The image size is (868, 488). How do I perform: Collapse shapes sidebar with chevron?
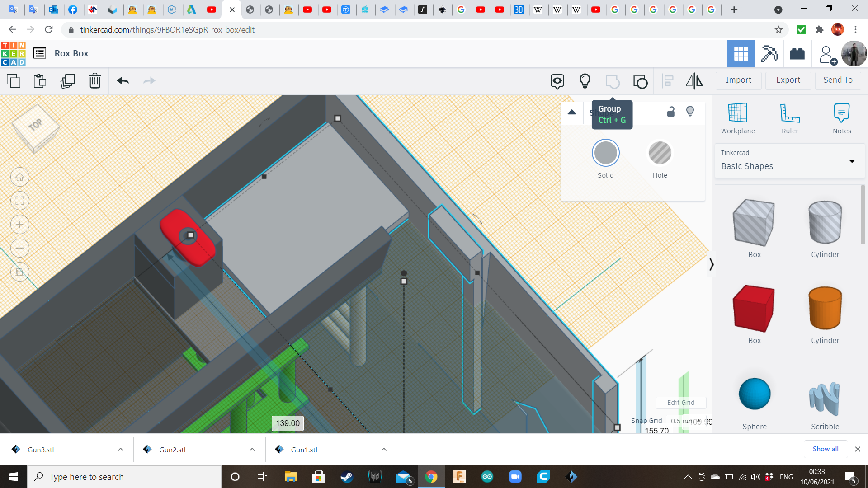click(711, 264)
